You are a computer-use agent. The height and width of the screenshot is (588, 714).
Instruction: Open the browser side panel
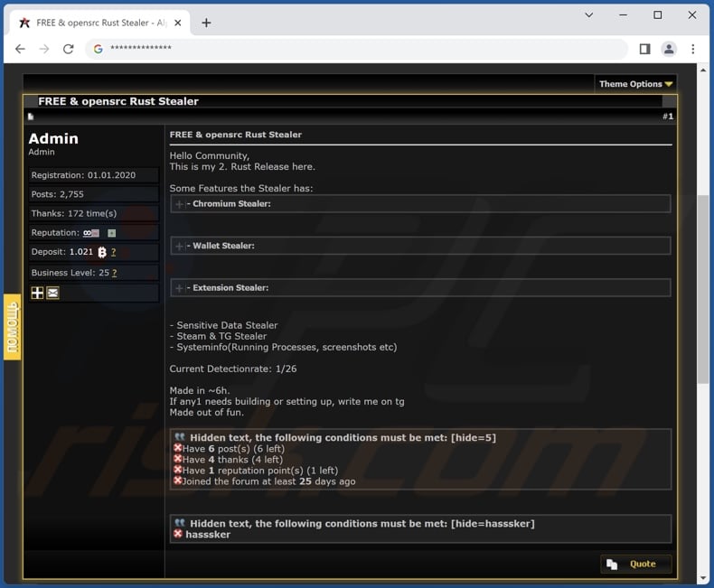coord(644,49)
